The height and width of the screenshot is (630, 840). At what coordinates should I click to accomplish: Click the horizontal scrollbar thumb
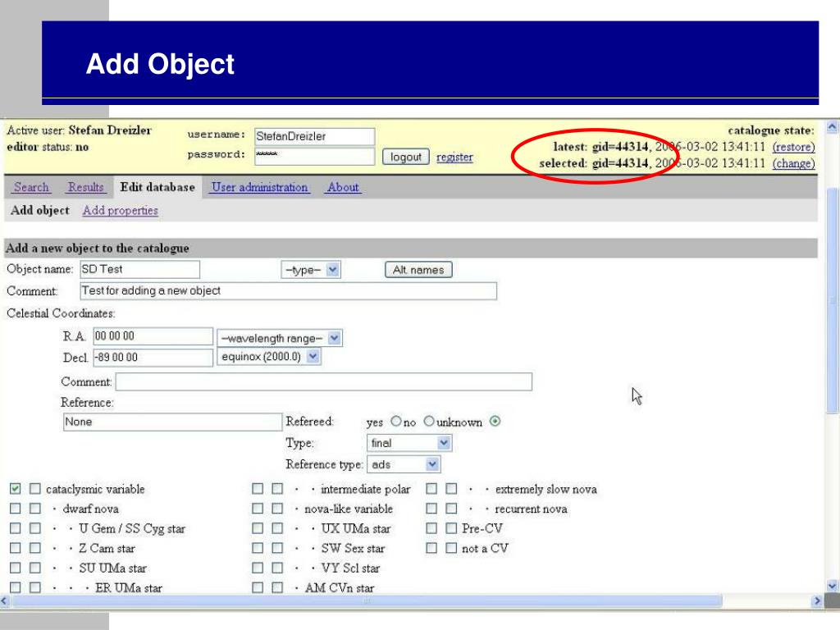367,601
